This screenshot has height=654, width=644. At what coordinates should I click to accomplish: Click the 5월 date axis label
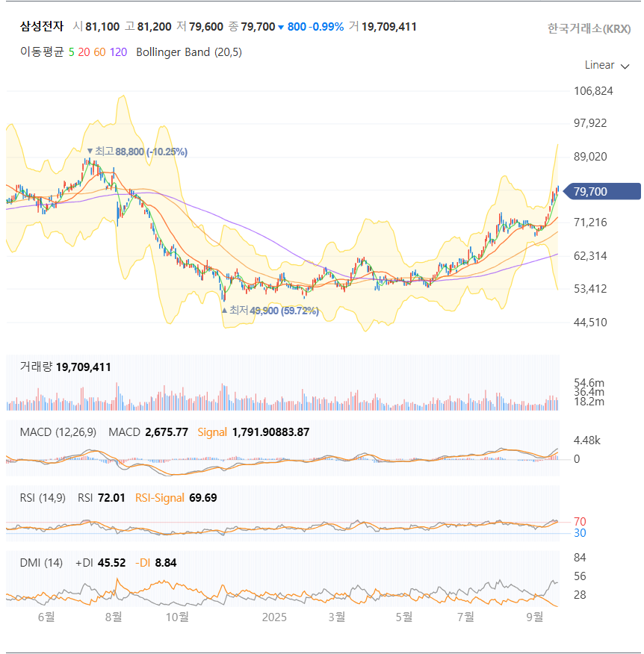pyautogui.click(x=404, y=617)
